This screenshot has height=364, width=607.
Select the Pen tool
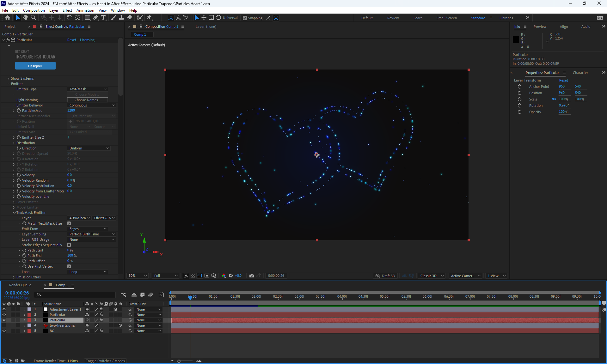pyautogui.click(x=95, y=18)
